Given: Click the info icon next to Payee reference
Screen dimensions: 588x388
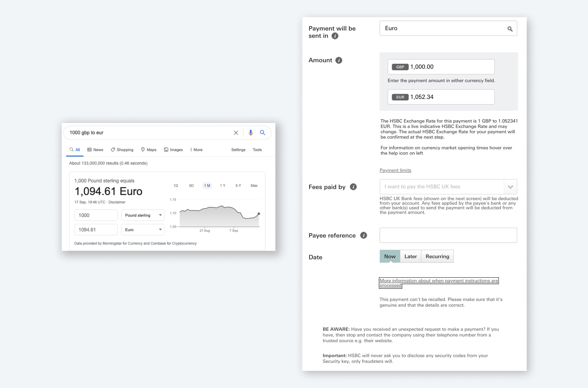Looking at the screenshot, I should (x=363, y=235).
